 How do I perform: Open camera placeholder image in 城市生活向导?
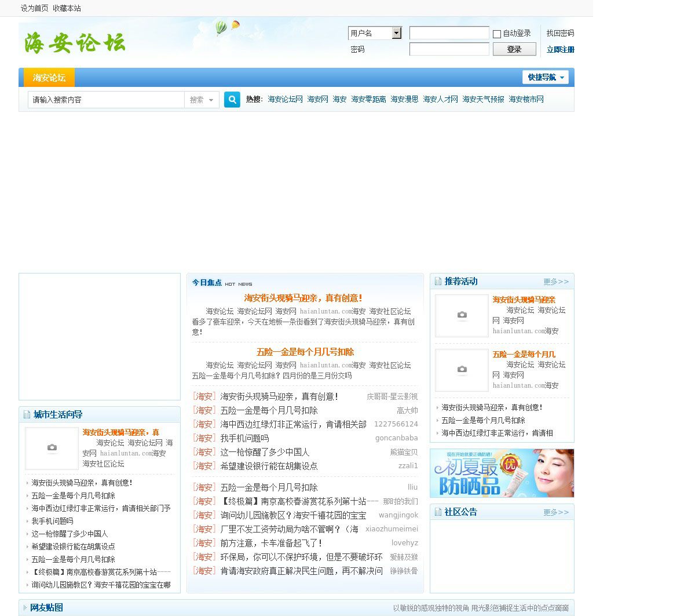coord(52,449)
